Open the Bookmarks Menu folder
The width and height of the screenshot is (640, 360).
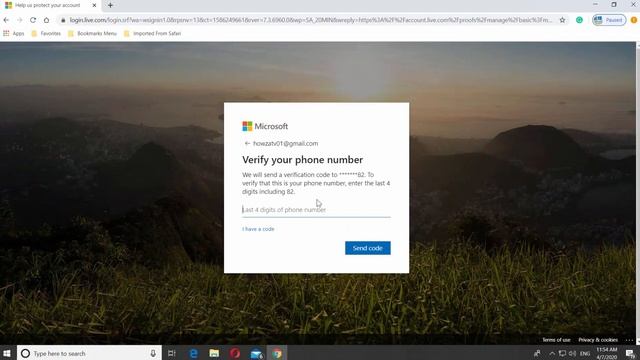[x=92, y=33]
